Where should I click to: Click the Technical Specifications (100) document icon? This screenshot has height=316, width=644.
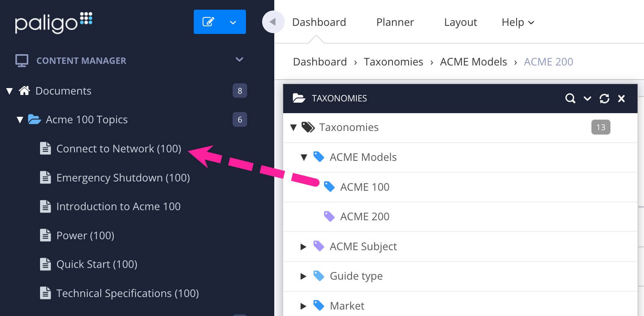(x=45, y=293)
